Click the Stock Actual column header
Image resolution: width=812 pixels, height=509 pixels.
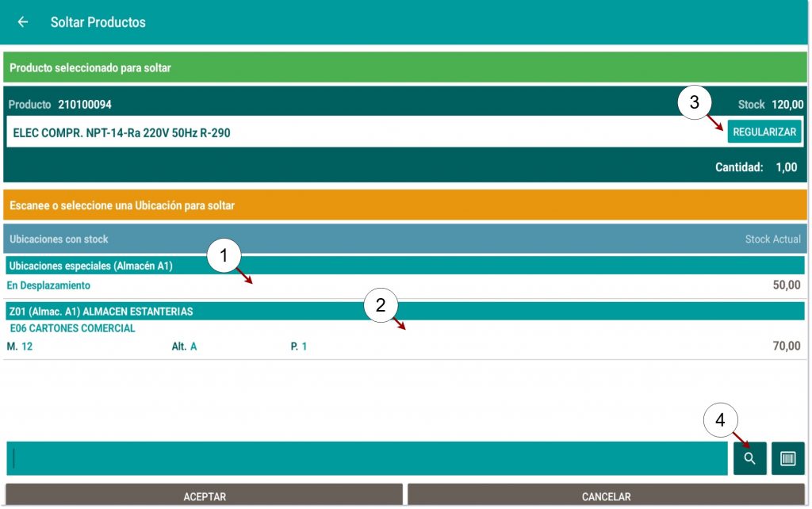[772, 239]
